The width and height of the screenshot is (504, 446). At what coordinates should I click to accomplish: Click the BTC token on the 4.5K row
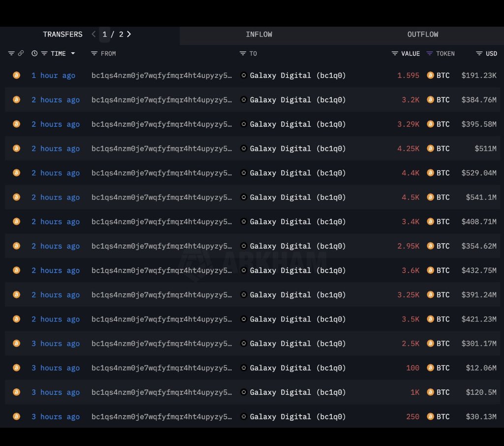438,197
